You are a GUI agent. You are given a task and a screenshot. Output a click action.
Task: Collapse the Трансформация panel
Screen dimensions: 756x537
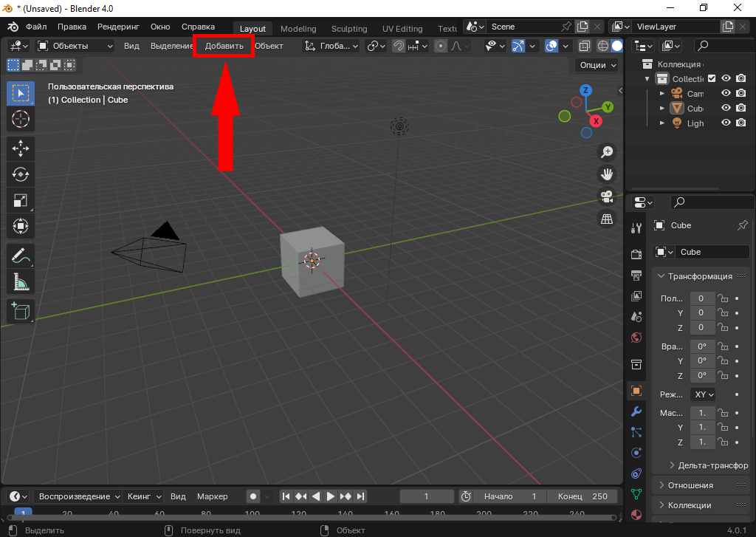661,276
